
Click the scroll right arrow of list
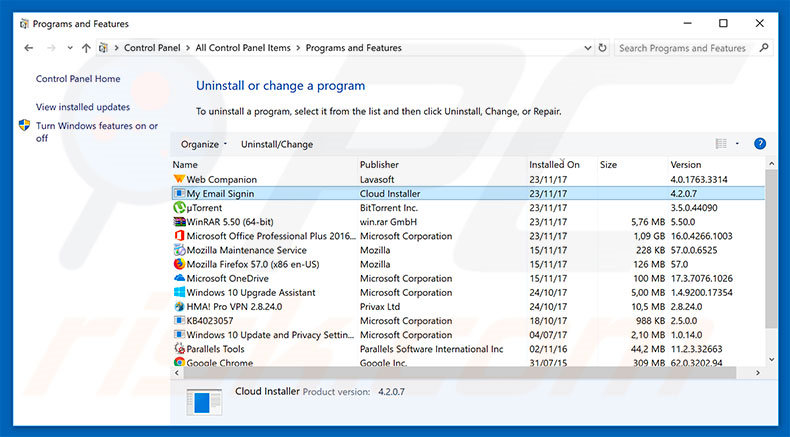point(758,373)
